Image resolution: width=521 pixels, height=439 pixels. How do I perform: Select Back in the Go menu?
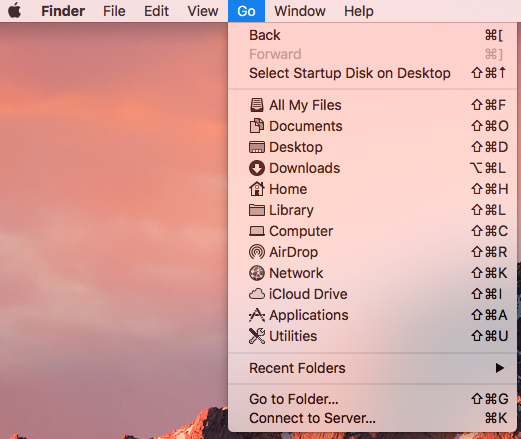(x=373, y=35)
